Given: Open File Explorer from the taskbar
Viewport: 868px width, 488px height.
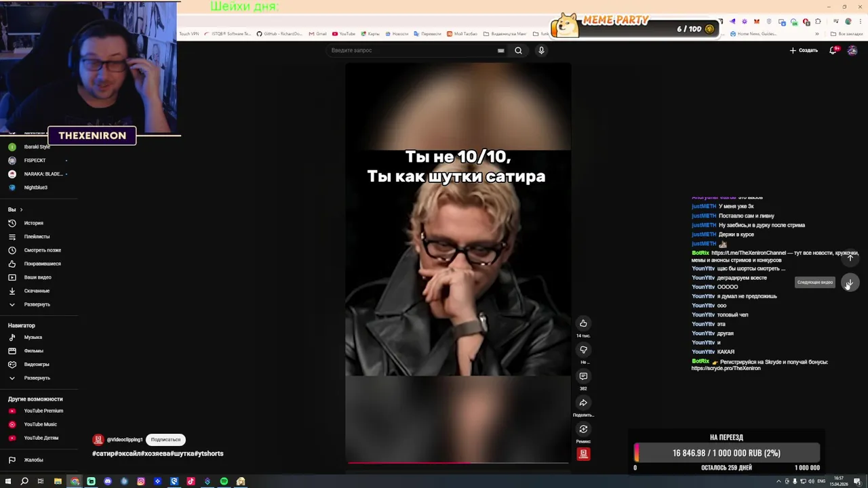Looking at the screenshot, I should [58, 481].
